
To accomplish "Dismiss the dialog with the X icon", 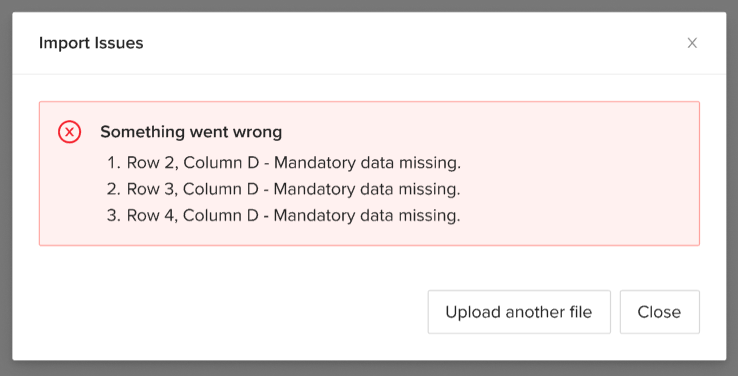I will pos(692,43).
